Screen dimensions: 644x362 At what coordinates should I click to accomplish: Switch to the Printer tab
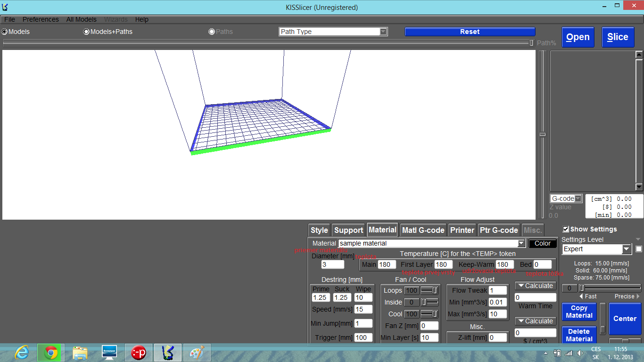pos(462,230)
